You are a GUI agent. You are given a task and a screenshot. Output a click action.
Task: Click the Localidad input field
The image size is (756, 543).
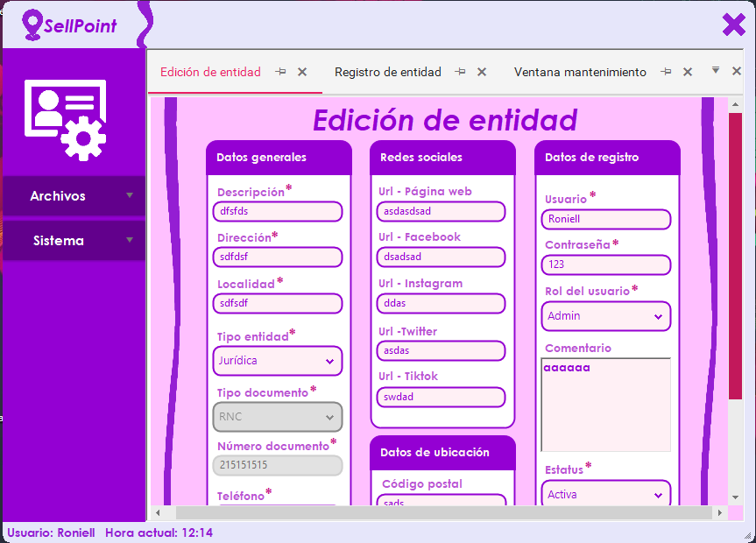coord(278,303)
